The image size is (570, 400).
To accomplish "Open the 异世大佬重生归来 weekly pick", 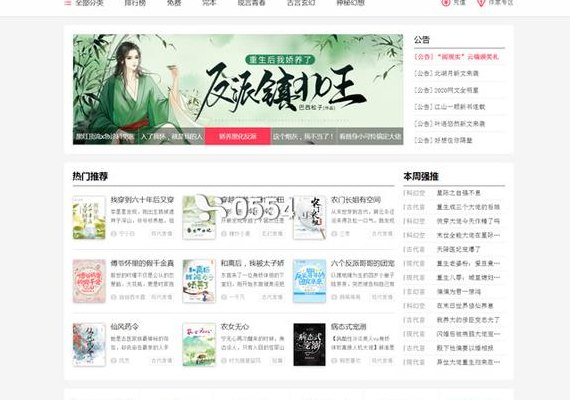I will tap(468, 362).
